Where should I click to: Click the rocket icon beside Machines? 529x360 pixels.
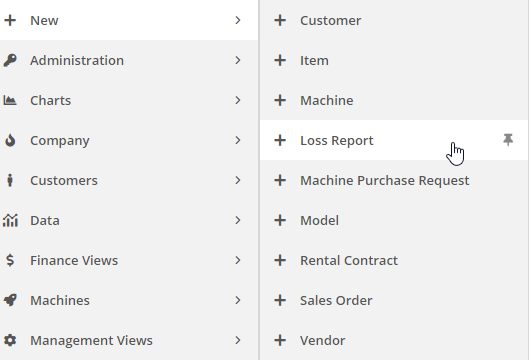click(x=10, y=300)
